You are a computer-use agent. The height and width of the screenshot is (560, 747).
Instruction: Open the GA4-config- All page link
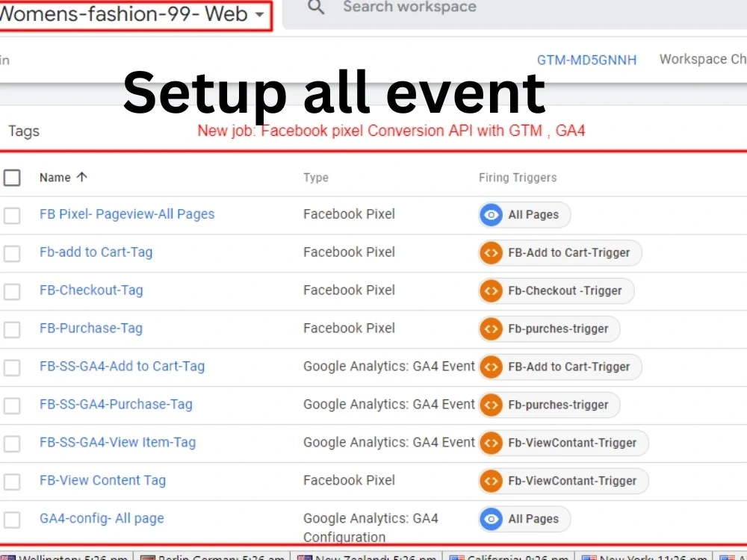click(x=102, y=519)
